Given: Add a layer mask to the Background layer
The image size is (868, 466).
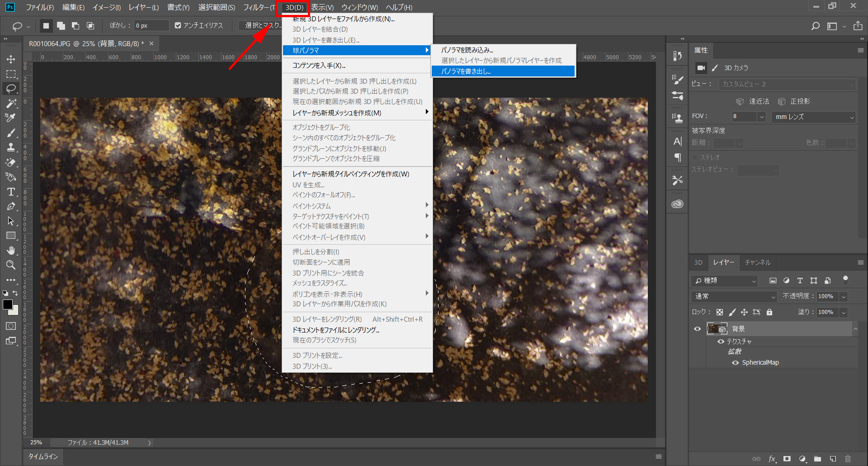Looking at the screenshot, I should tap(787, 458).
